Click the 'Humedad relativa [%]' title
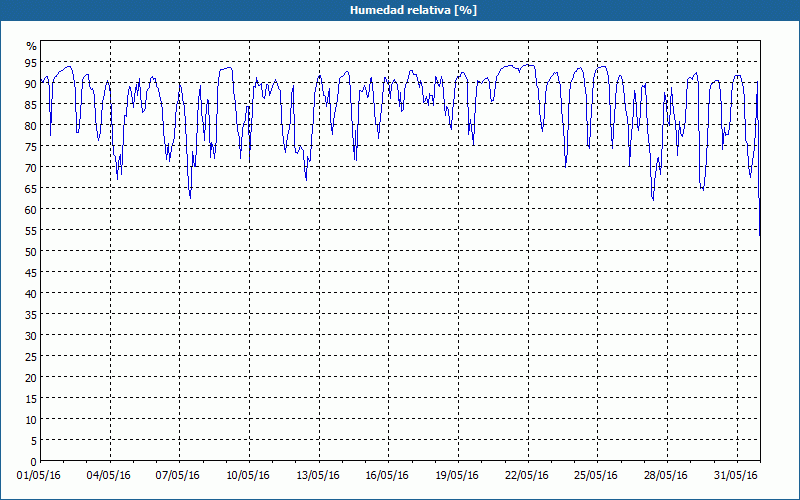The height and width of the screenshot is (500, 800). tap(413, 10)
